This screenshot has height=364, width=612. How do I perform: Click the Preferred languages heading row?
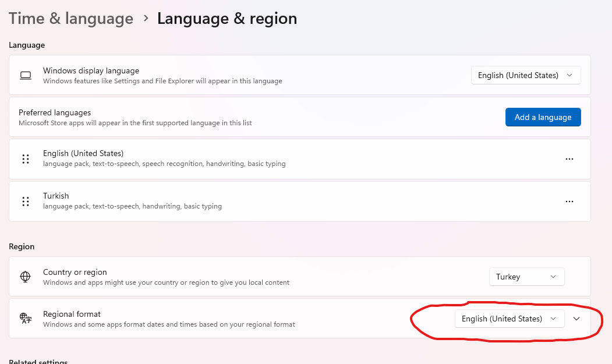(x=55, y=112)
